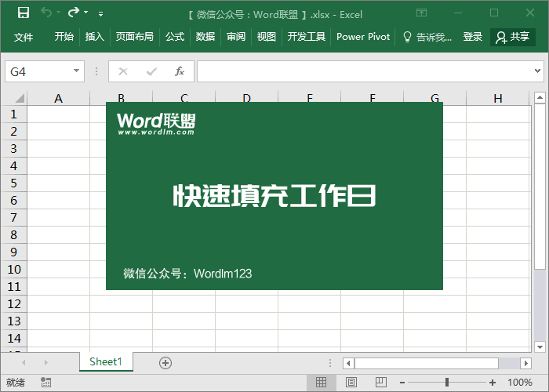Select column H header
Screen dimensions: 549x392
497,98
